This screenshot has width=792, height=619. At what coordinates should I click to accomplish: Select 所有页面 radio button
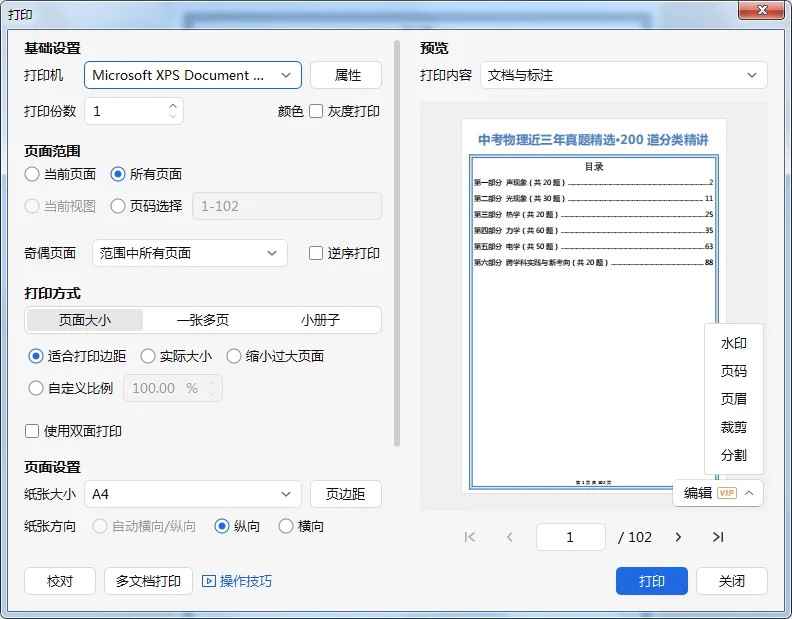[x=118, y=174]
